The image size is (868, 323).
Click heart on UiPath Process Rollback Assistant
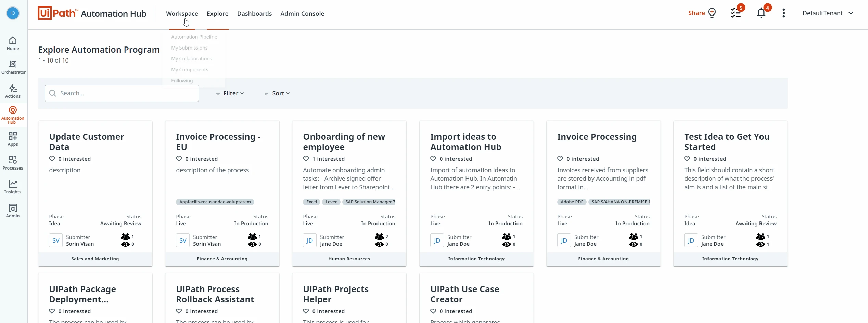179,311
